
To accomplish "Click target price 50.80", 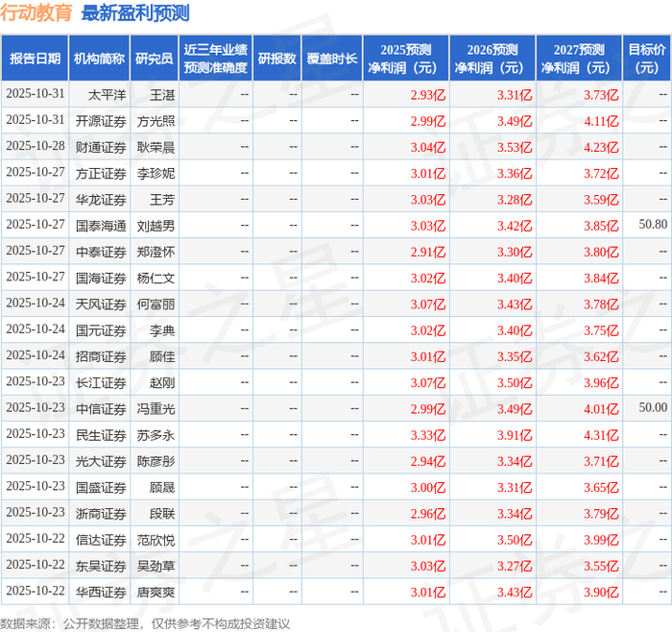I will (x=653, y=224).
